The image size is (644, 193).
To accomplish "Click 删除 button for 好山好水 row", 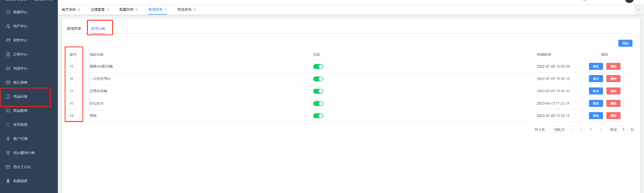I will [613, 104].
